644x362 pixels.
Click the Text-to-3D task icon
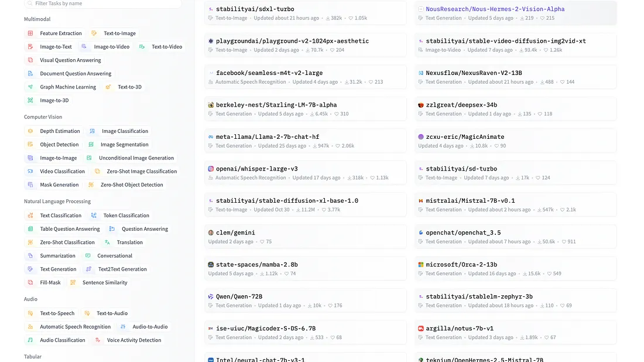tap(108, 87)
